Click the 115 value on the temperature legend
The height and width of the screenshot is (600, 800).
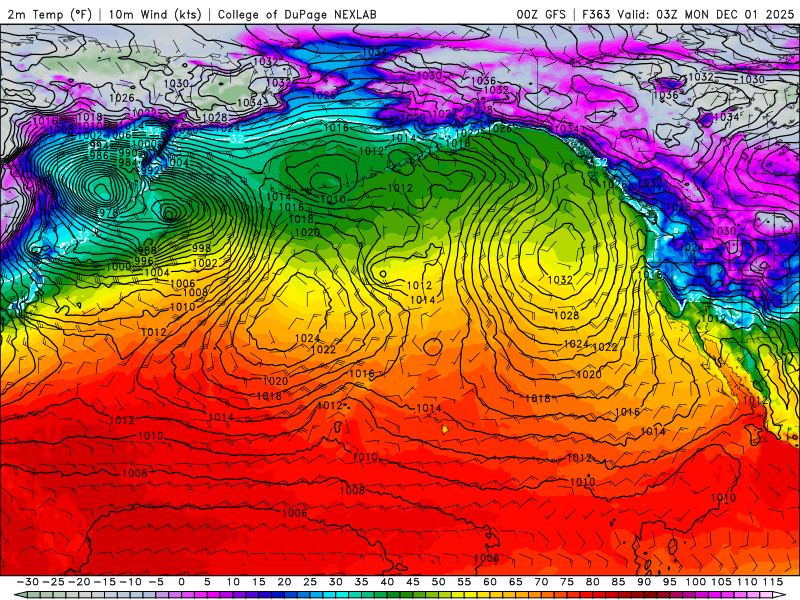pyautogui.click(x=772, y=582)
